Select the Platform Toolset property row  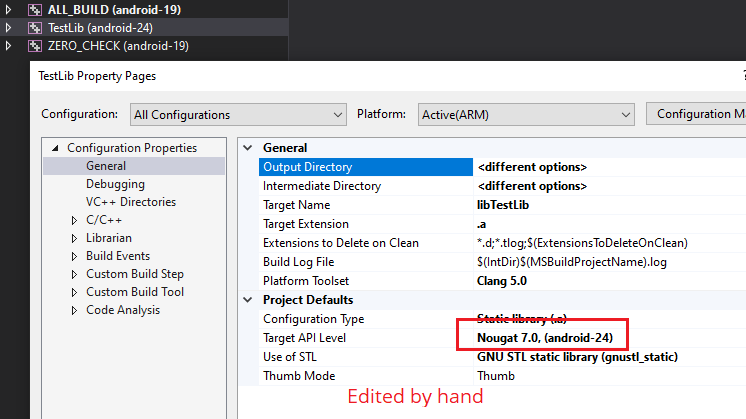click(306, 281)
